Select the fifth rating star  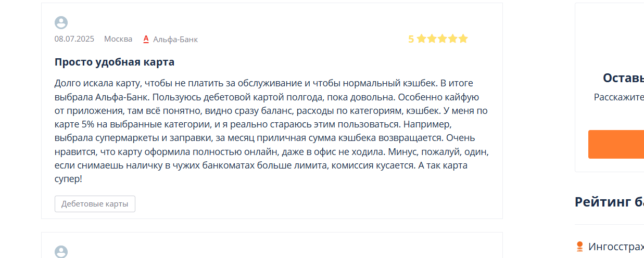click(463, 38)
